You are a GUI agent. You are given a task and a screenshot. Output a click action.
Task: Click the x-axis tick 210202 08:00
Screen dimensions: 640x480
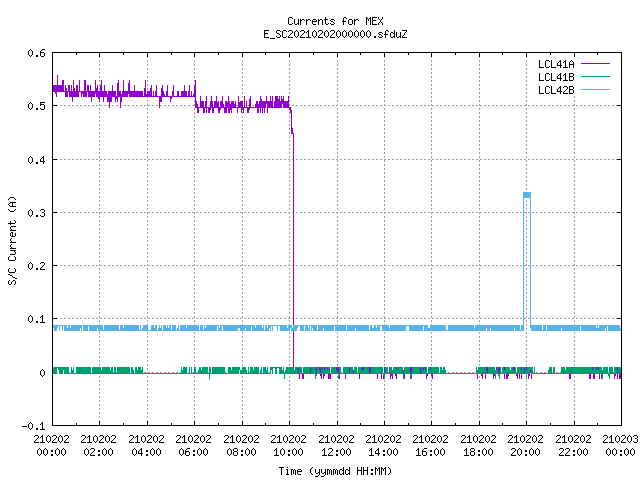[x=241, y=445]
